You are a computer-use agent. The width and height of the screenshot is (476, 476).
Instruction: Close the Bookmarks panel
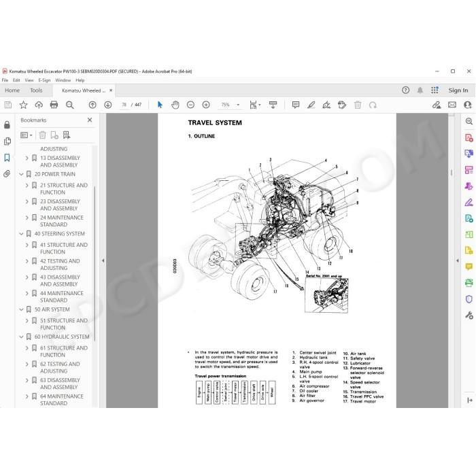pos(90,120)
